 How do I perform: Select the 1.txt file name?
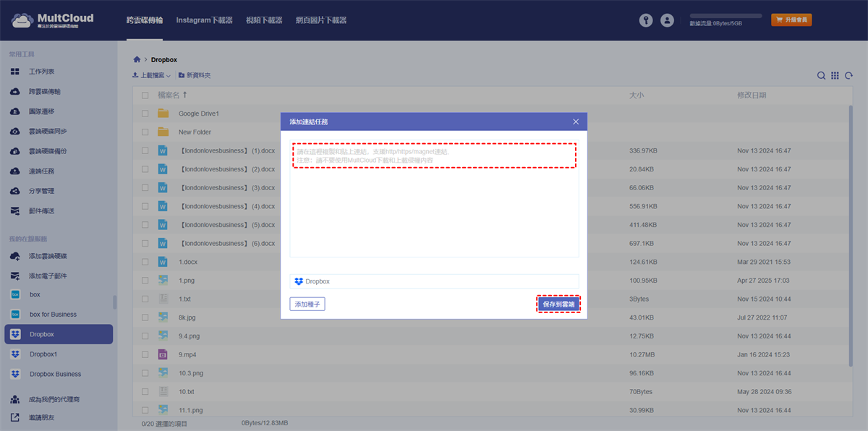185,299
